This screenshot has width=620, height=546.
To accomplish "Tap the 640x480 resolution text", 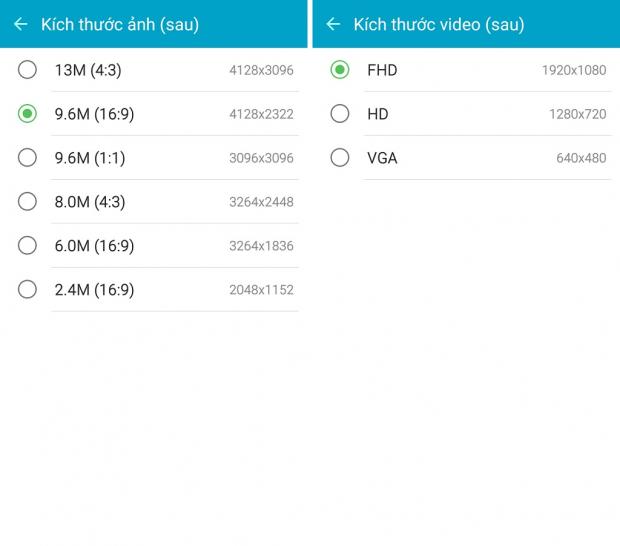I will click(581, 159).
